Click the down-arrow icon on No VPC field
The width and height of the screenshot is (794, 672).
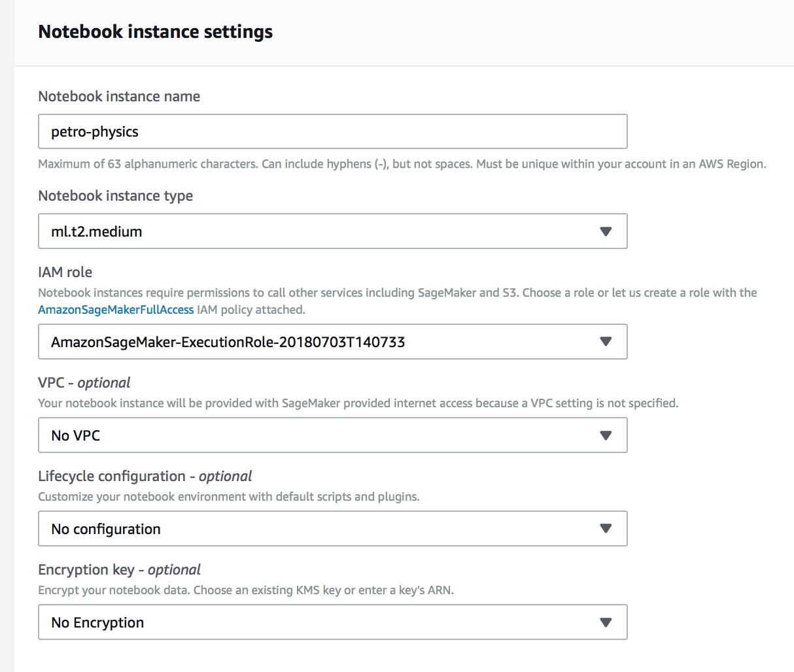pos(606,435)
